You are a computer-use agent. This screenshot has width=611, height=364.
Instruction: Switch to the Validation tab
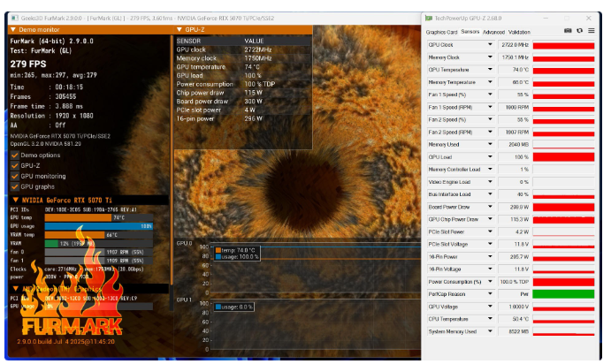[x=519, y=32]
